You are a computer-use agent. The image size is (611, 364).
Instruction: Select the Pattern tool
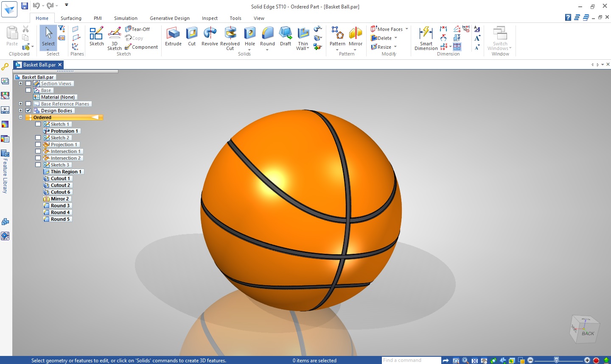(x=337, y=37)
